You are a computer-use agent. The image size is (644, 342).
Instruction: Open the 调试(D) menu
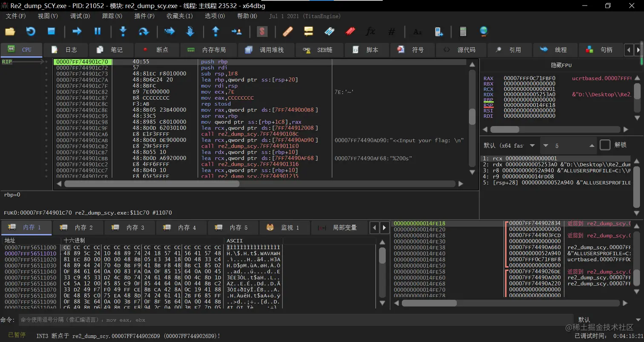coord(80,16)
